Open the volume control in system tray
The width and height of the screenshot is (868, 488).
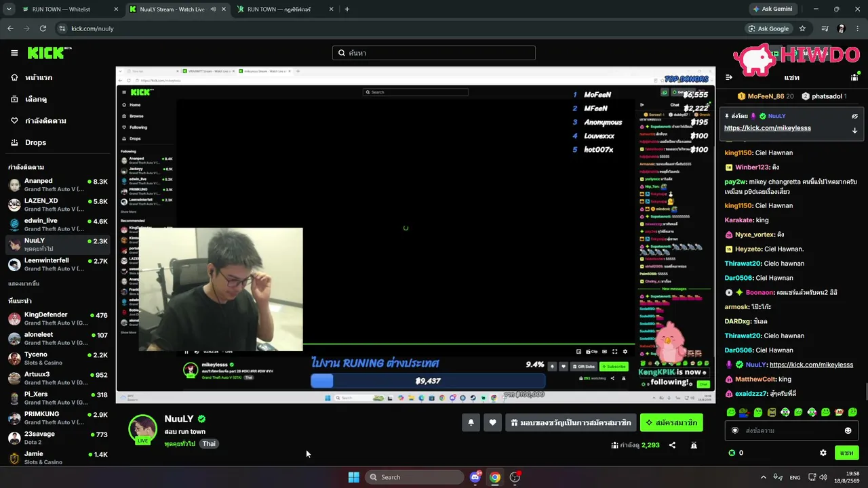823,477
